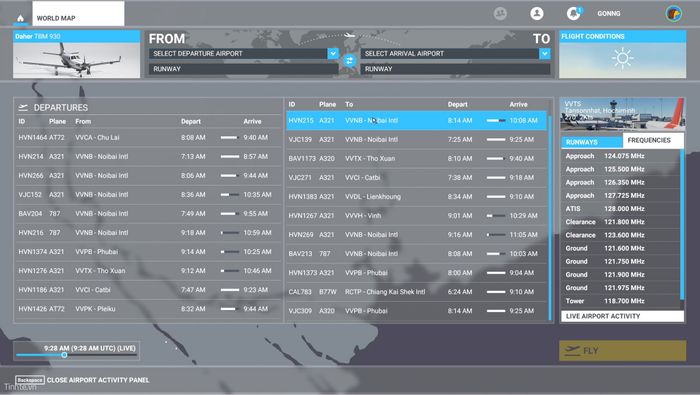Viewport: 700px width, 395px height.
Task: Select flight HVN1267 to Vinh row
Action: click(x=416, y=216)
